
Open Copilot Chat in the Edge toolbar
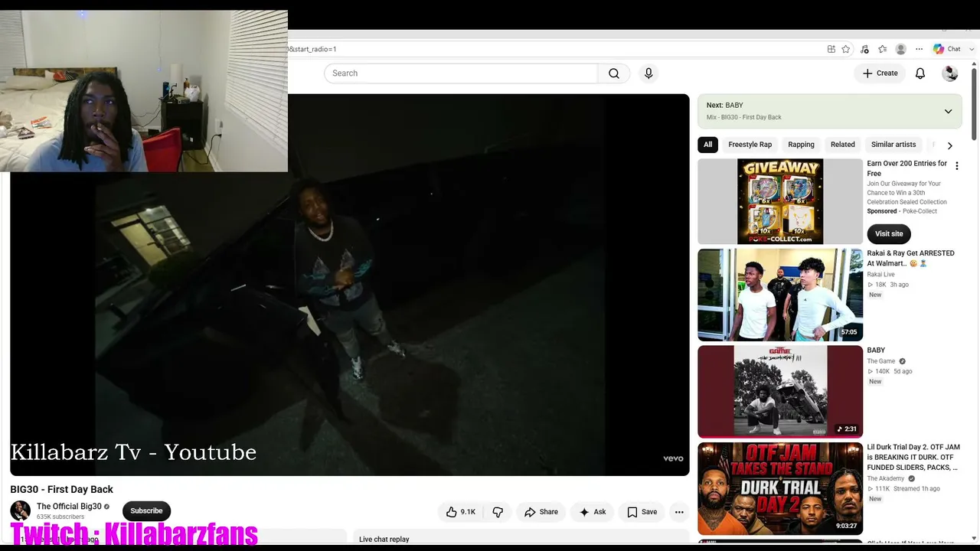[x=947, y=49]
